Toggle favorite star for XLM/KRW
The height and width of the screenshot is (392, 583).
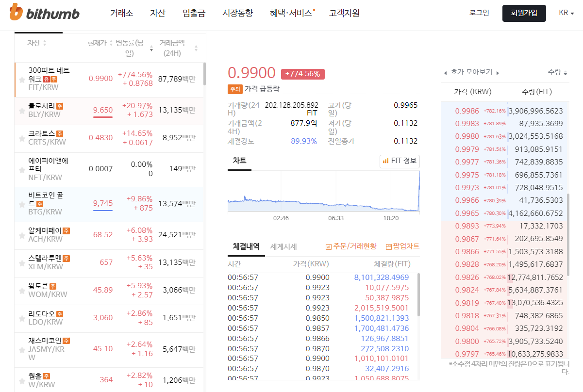(22, 263)
